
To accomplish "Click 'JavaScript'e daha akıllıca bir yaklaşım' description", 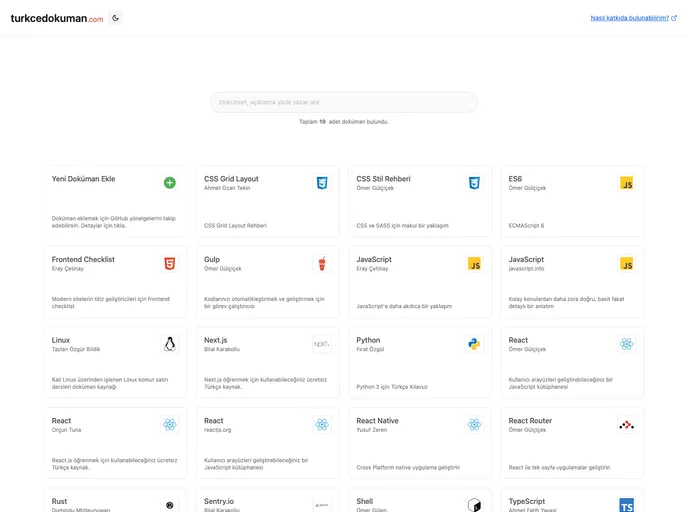I will pyautogui.click(x=404, y=306).
